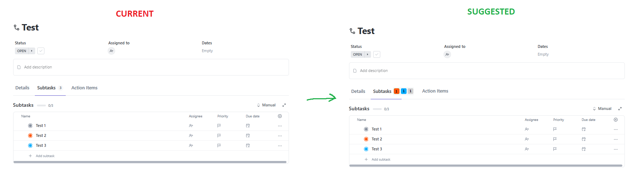This screenshot has width=644, height=178.
Task: Click the orange subtask count badge in suggested tab
Action: [397, 91]
